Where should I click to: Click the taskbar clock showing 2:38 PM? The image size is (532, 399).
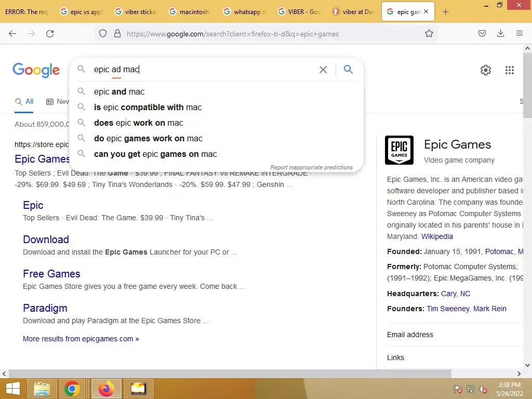tap(509, 389)
